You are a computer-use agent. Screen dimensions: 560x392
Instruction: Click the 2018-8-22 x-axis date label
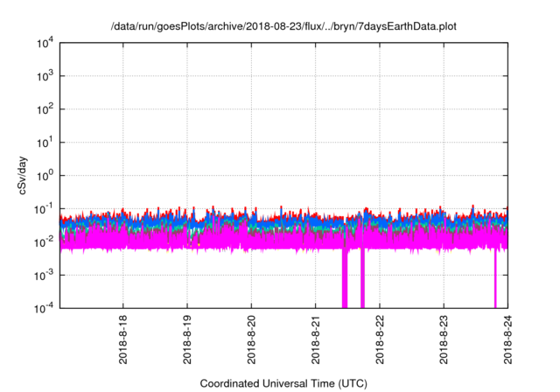pos(380,339)
